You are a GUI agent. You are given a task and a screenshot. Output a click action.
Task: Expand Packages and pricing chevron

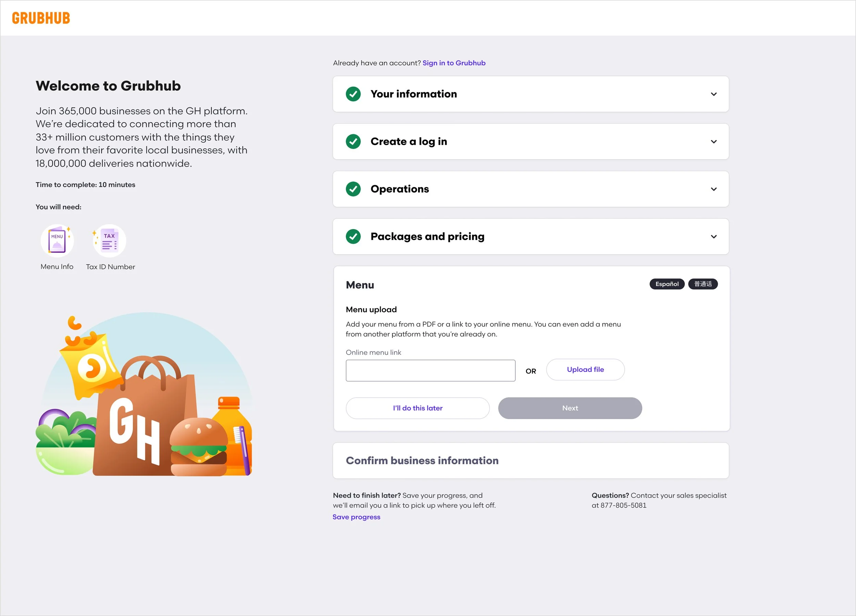click(x=713, y=237)
